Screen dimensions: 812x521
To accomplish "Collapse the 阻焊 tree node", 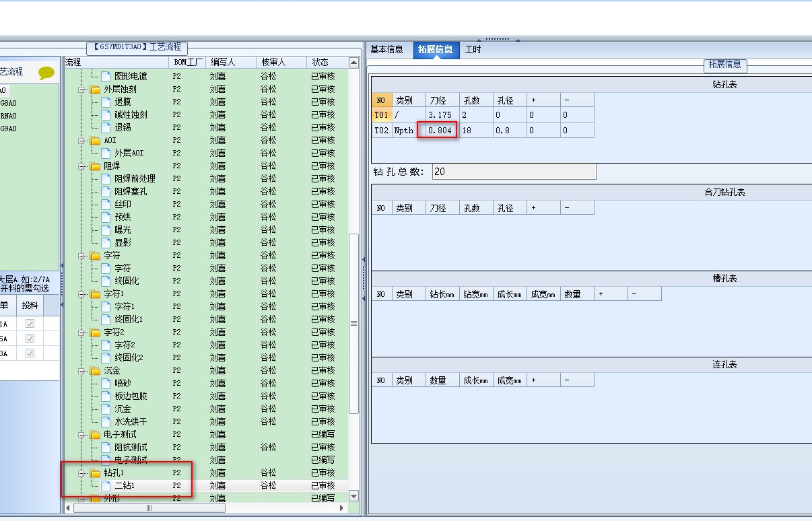I will pyautogui.click(x=82, y=166).
